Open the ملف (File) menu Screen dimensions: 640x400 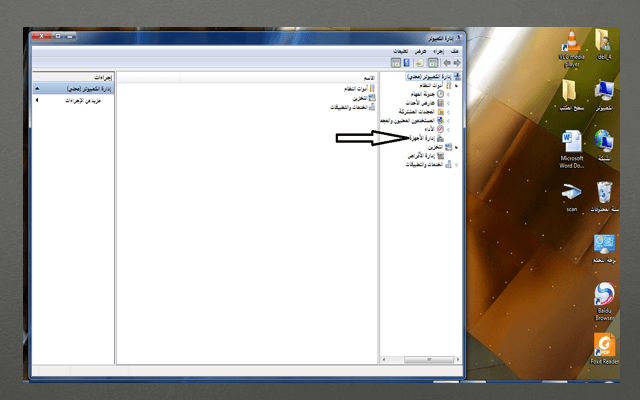pos(454,51)
